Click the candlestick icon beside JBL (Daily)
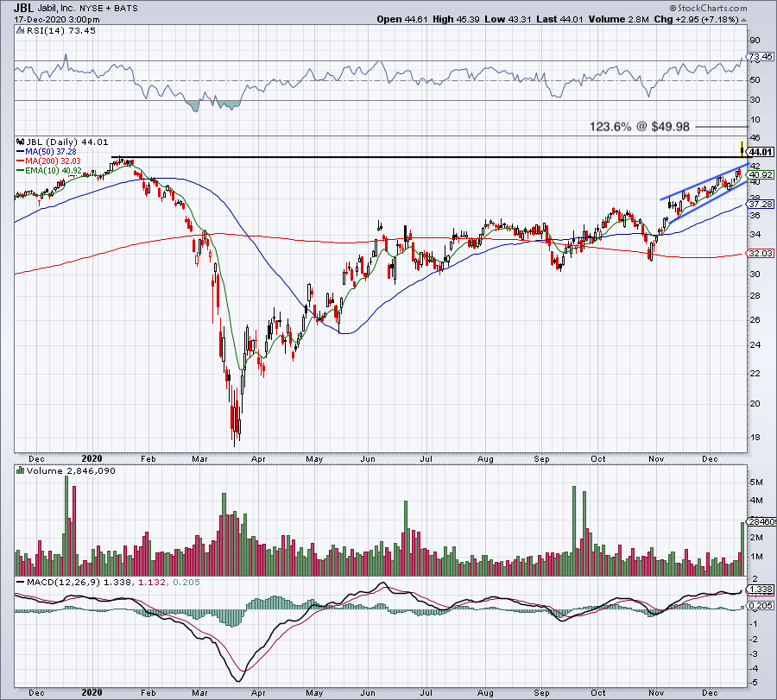Viewport: 777px width, 700px height. click(21, 142)
